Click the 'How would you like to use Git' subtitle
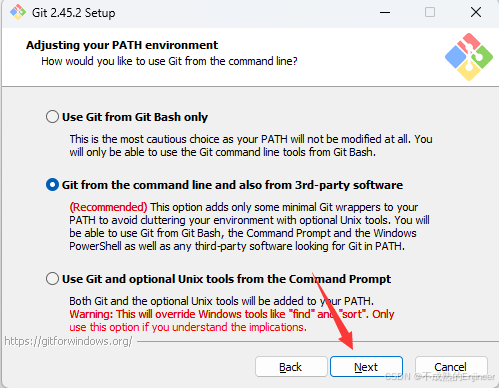 (169, 61)
